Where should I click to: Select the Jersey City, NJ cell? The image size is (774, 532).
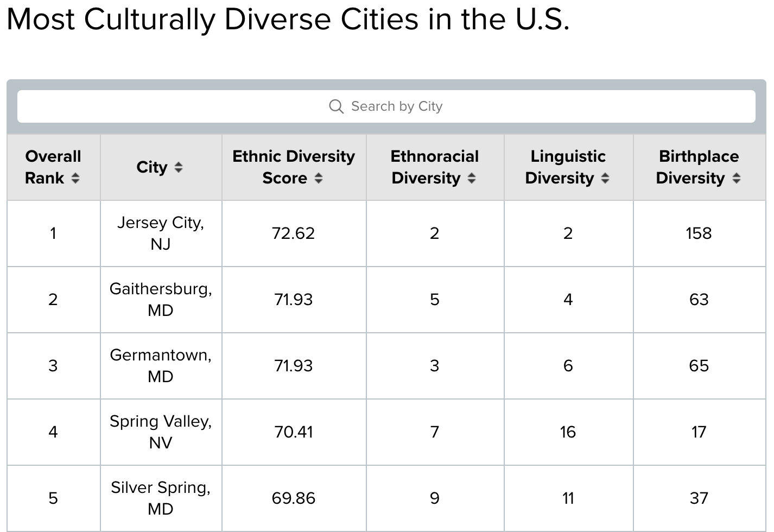[161, 233]
